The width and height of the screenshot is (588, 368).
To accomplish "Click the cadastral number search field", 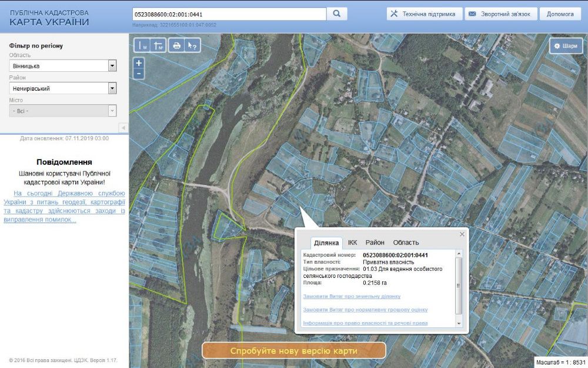I will click(229, 14).
